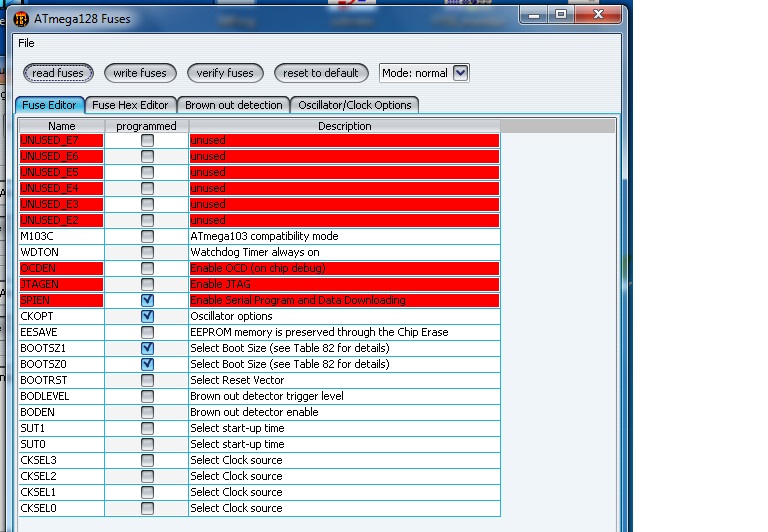Uncheck the BOOTSZ1 boot size checkbox
The image size is (768, 532).
[x=147, y=348]
